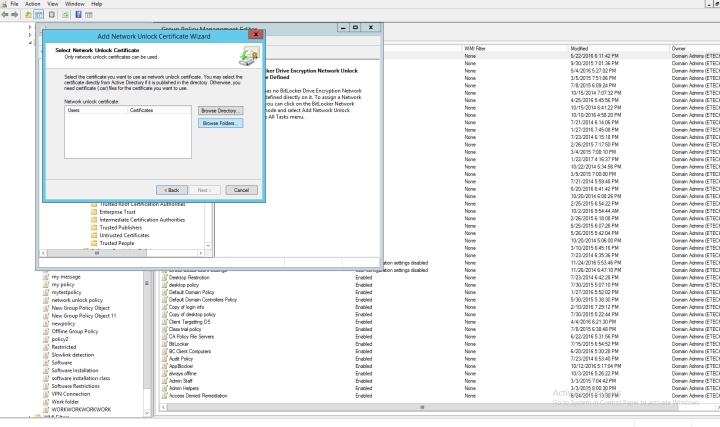Select 'New Group Policy Object 11' tree item
This screenshot has width=720, height=427.
(84, 316)
